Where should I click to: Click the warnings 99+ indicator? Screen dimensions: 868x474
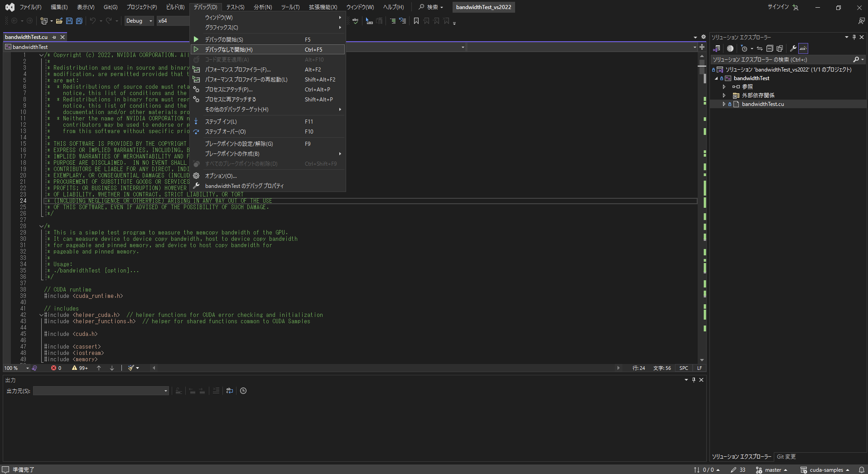(80, 368)
